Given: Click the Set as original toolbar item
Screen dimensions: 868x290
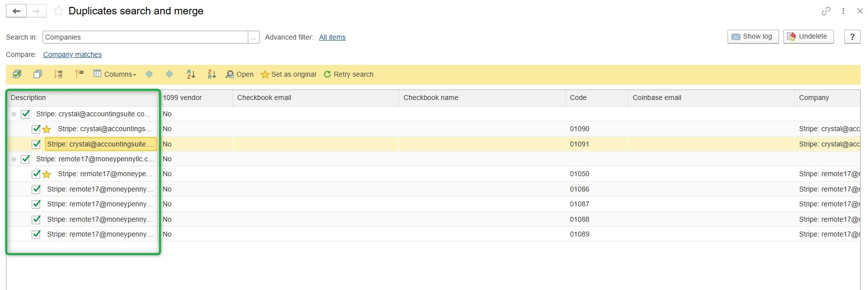Looking at the screenshot, I should click(x=288, y=74).
